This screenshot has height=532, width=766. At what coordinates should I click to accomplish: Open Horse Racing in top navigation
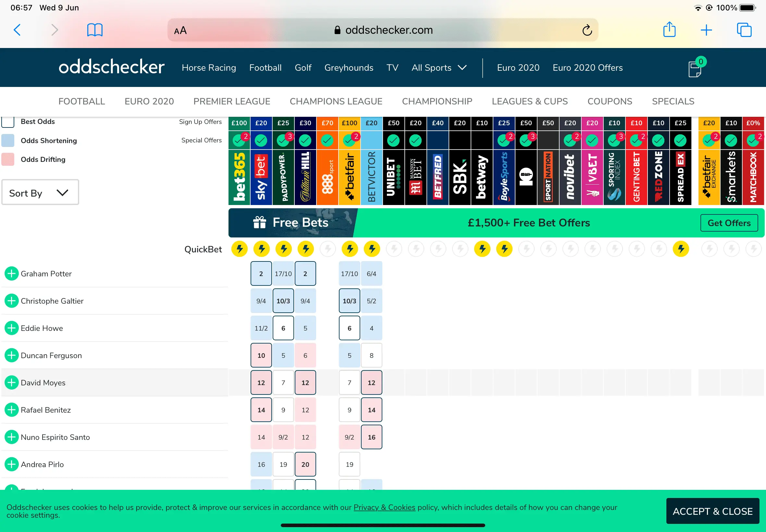pyautogui.click(x=209, y=68)
